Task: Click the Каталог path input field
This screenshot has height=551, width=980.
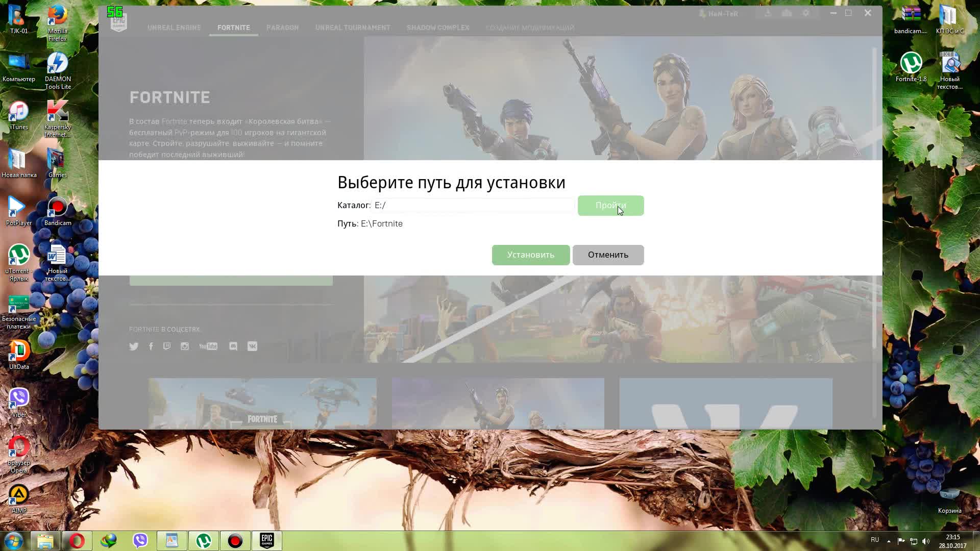Action: click(x=473, y=205)
